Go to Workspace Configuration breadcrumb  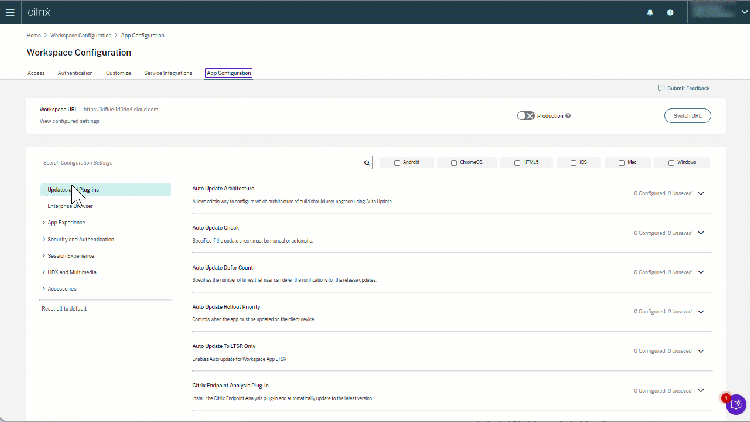pos(80,35)
